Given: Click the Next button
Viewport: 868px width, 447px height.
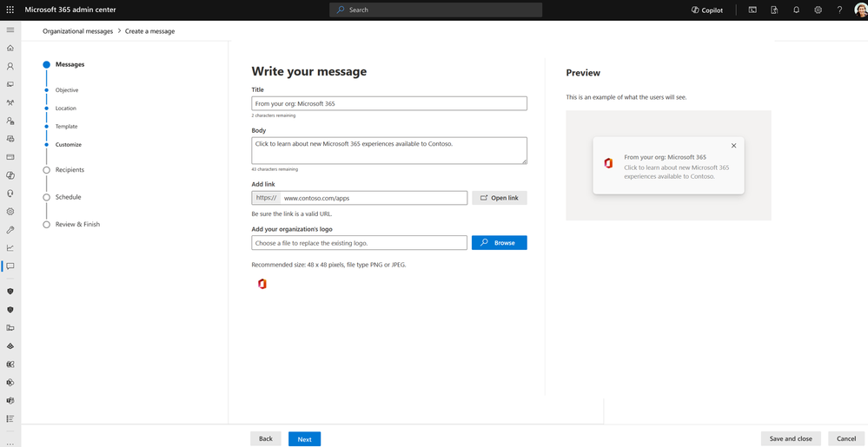Looking at the screenshot, I should [304, 438].
